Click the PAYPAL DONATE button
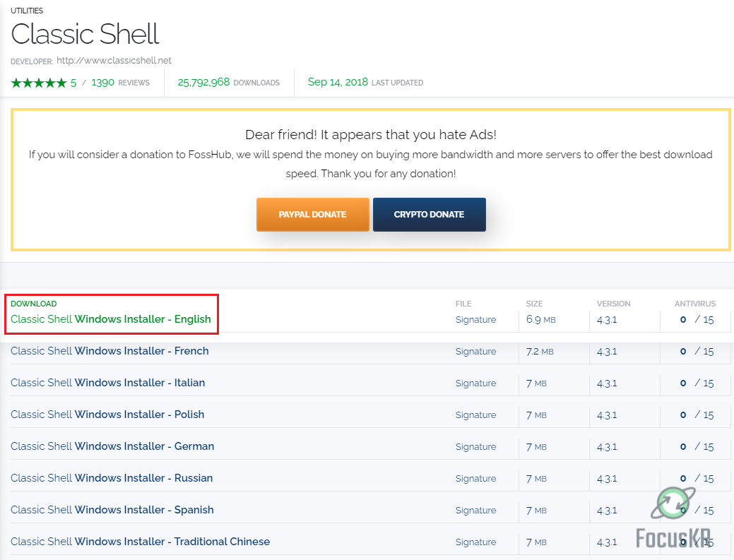The height and width of the screenshot is (560, 734). (313, 214)
